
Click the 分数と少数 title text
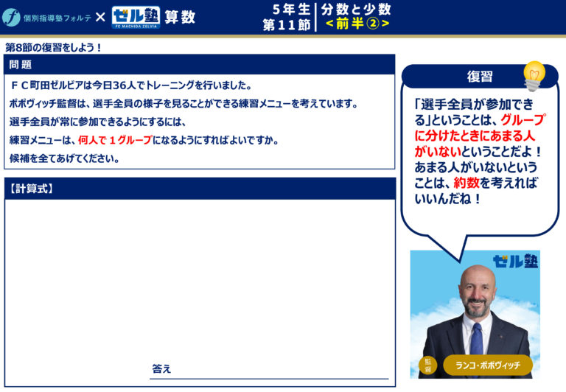[x=356, y=9]
